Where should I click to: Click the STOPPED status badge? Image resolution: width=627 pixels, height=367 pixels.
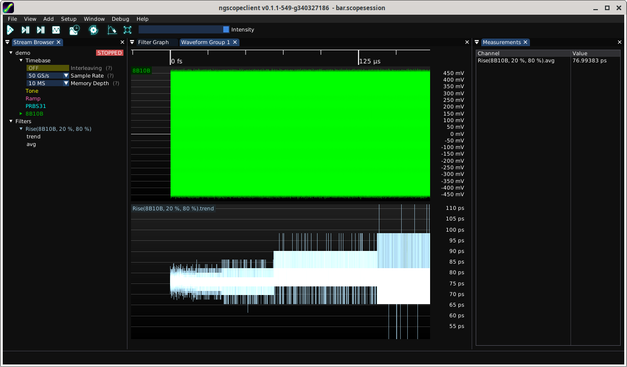click(110, 53)
